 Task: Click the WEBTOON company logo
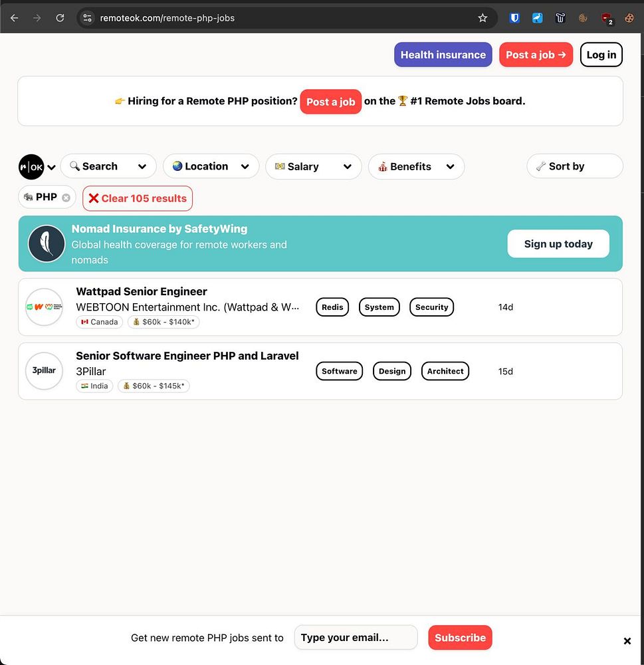tap(44, 307)
